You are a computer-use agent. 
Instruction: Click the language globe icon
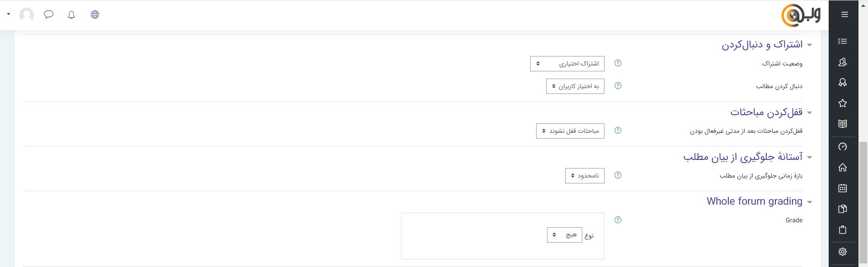(95, 14)
